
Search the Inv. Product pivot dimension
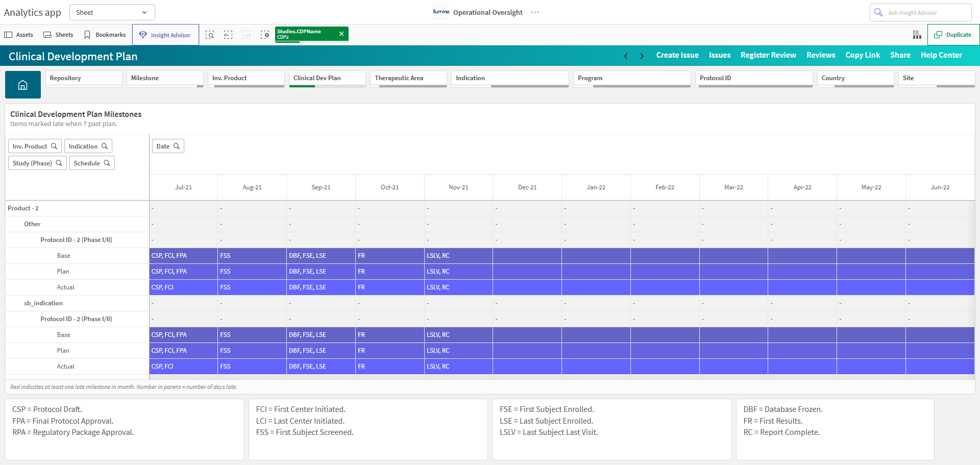tap(35, 146)
